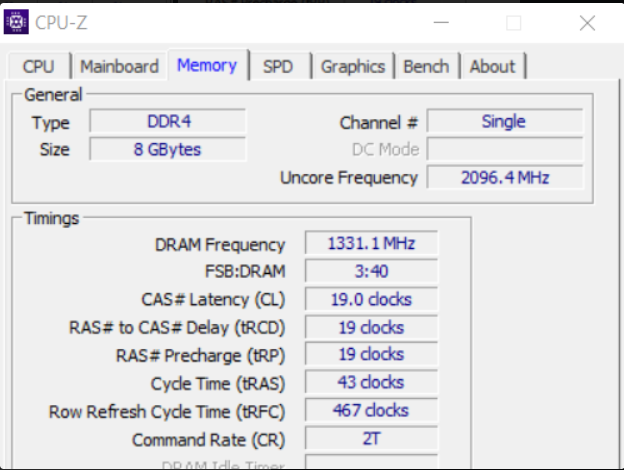Click the Command Rate (CR) label
This screenshot has height=470, width=624.
[209, 440]
